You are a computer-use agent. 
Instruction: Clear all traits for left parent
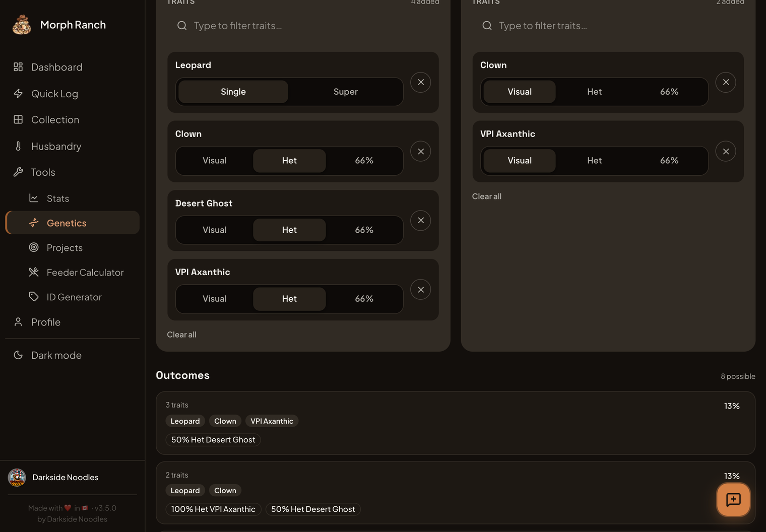(181, 335)
